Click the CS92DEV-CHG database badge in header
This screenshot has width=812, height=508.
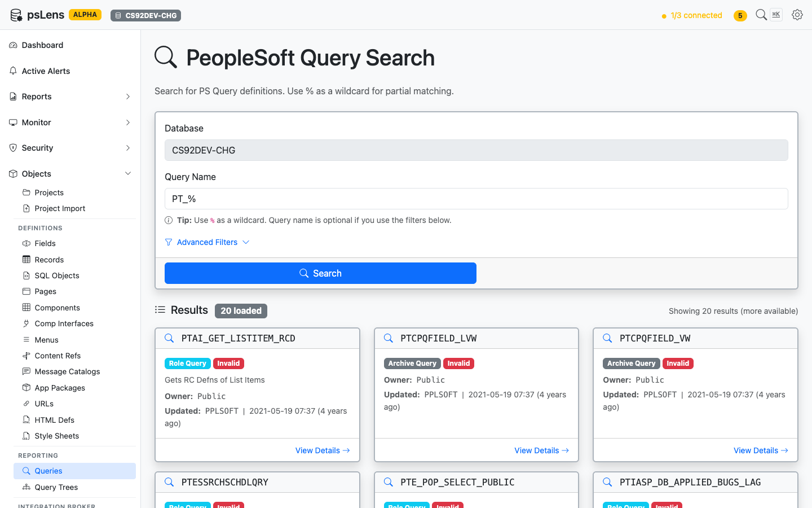tap(146, 16)
